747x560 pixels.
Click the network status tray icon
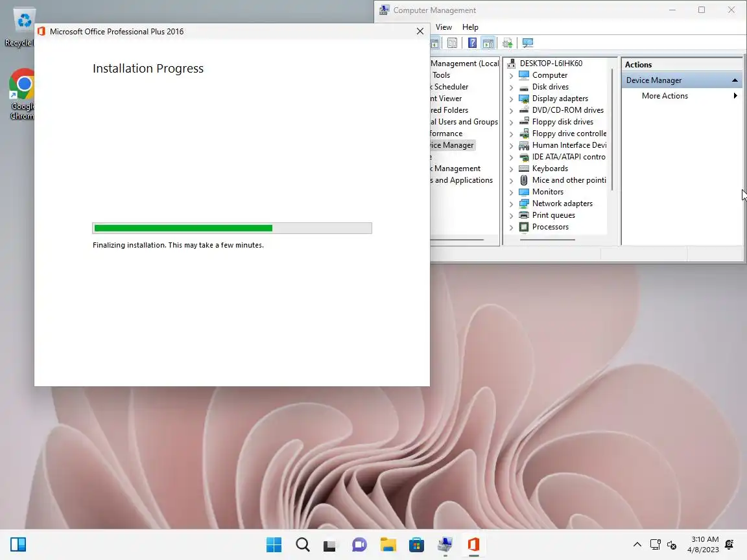tap(656, 544)
